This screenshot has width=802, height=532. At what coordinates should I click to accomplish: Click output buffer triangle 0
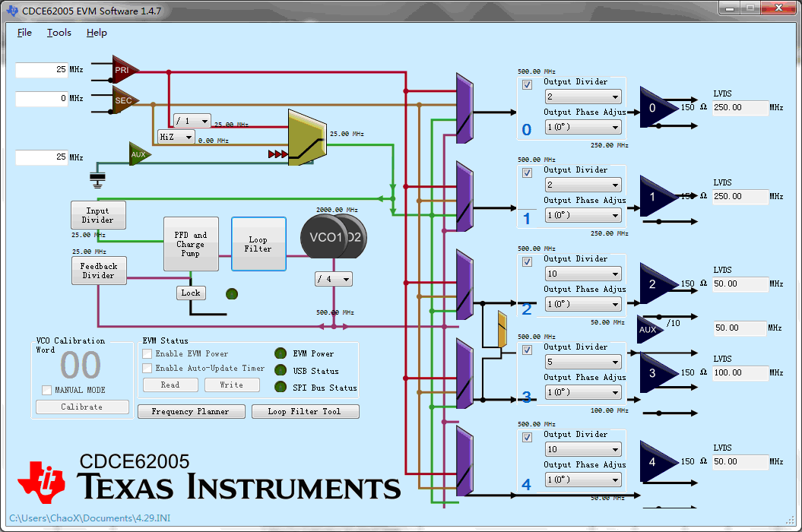[x=658, y=107]
